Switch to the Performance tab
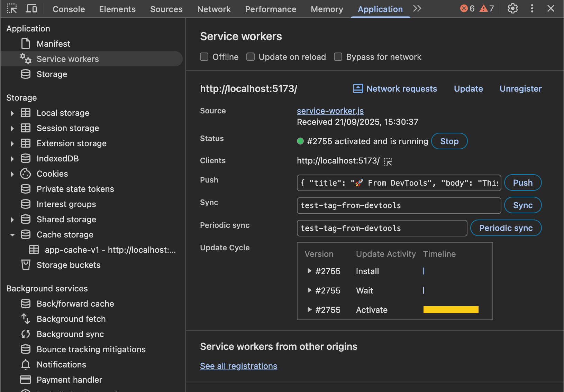Screen dimensions: 564x392 [271, 9]
